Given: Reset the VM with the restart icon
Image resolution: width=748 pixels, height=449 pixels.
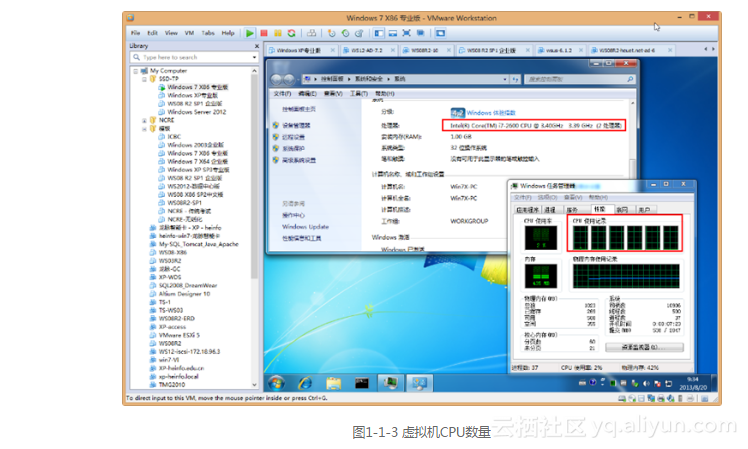Looking at the screenshot, I should (291, 33).
